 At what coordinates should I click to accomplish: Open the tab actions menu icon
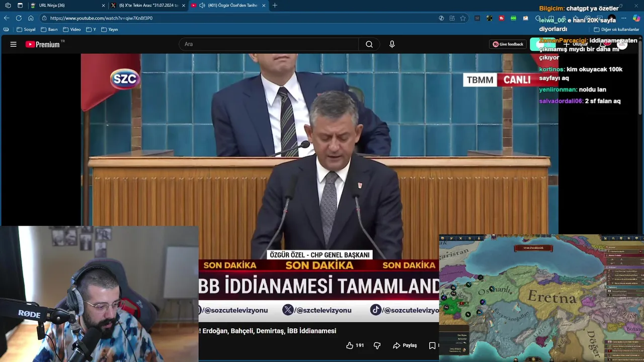click(20, 6)
